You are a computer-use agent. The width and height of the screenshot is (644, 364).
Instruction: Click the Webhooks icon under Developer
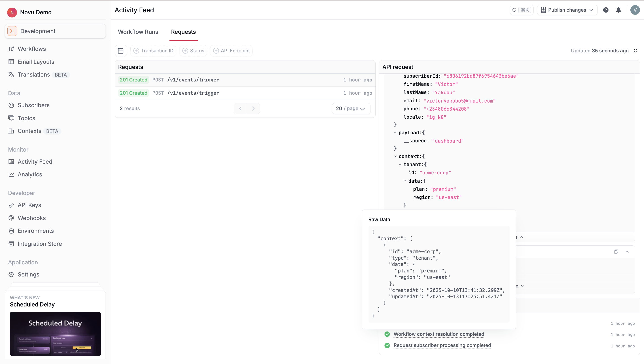coord(11,218)
